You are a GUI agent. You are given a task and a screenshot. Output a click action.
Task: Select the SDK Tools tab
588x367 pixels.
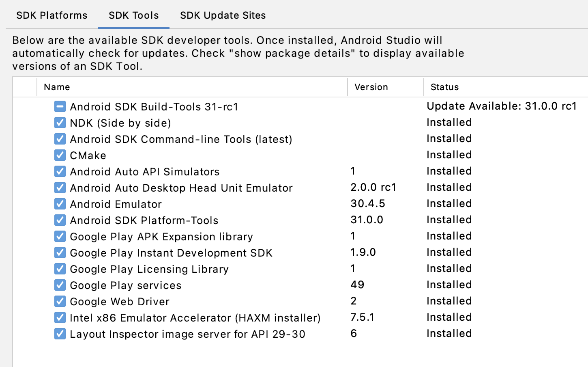pos(133,15)
